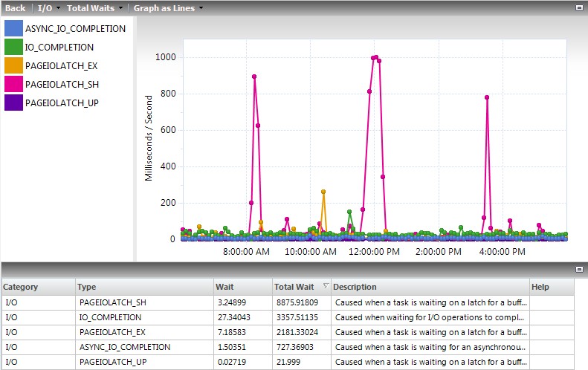
Task: Sort the table by Category column
Action: [x=37, y=287]
